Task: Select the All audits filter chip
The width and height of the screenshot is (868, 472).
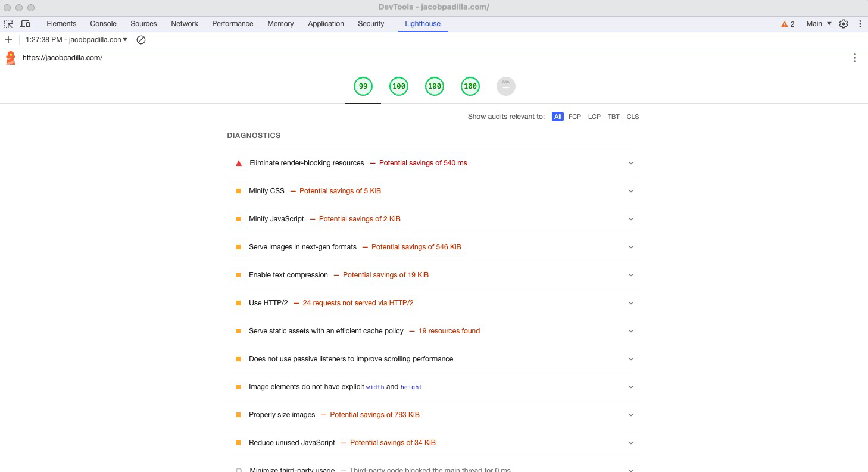Action: pos(558,117)
